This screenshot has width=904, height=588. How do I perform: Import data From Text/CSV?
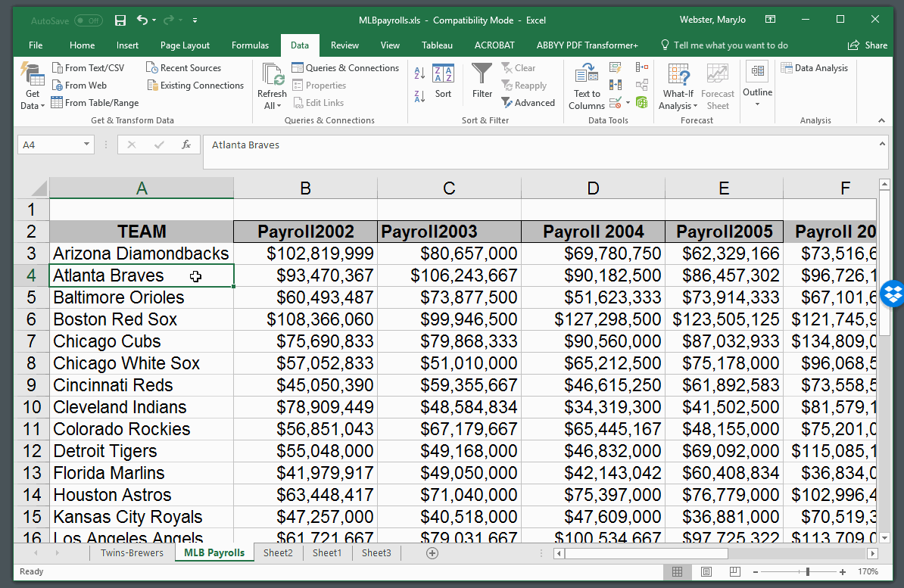(89, 68)
